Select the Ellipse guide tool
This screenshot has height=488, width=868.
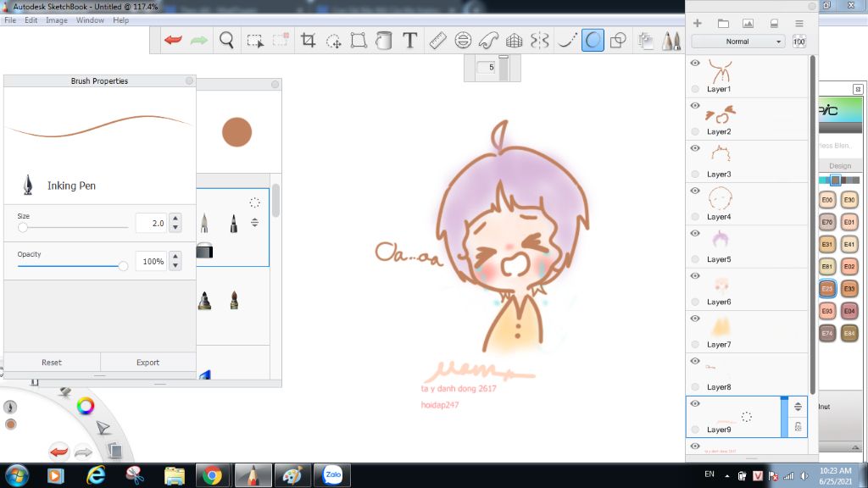coord(463,41)
